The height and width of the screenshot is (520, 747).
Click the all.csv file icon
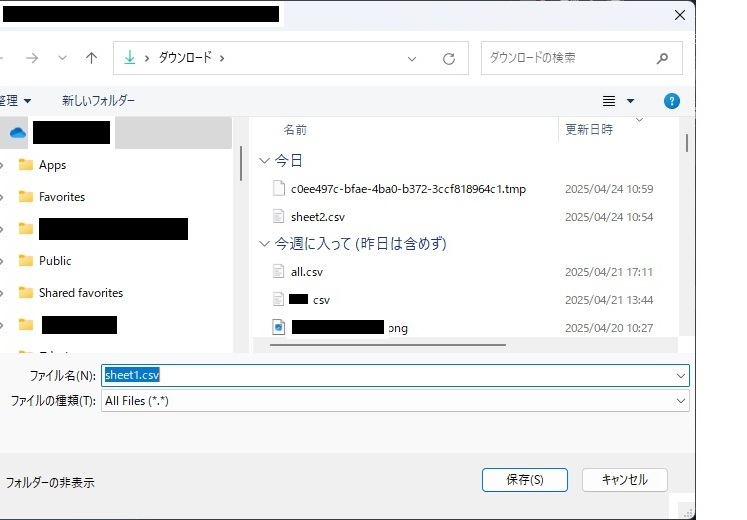(278, 272)
